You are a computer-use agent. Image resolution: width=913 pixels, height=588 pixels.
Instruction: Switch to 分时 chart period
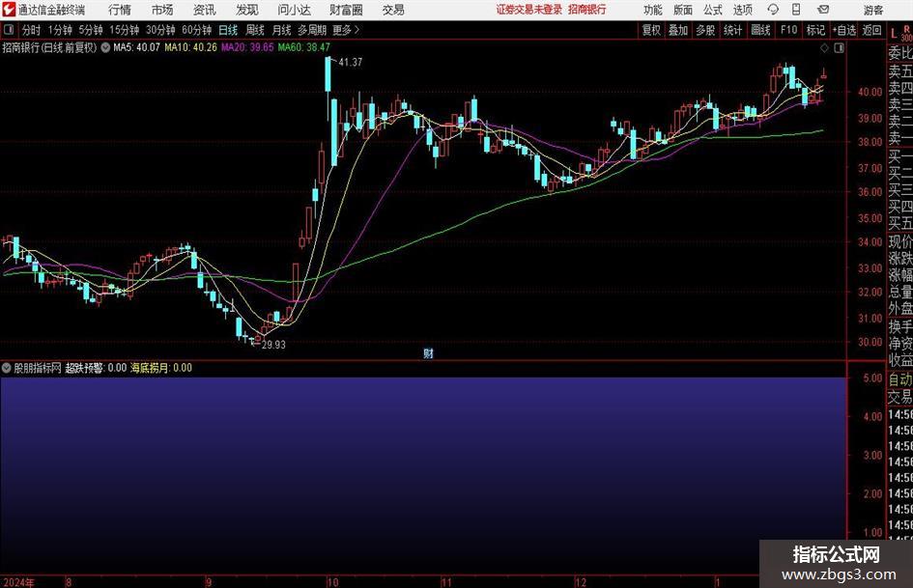click(x=31, y=30)
